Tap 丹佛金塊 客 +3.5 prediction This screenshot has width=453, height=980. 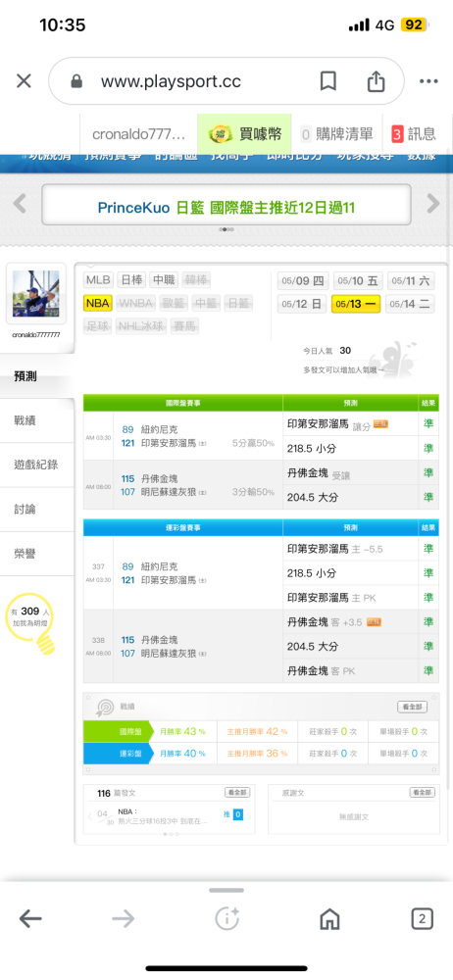[334, 622]
